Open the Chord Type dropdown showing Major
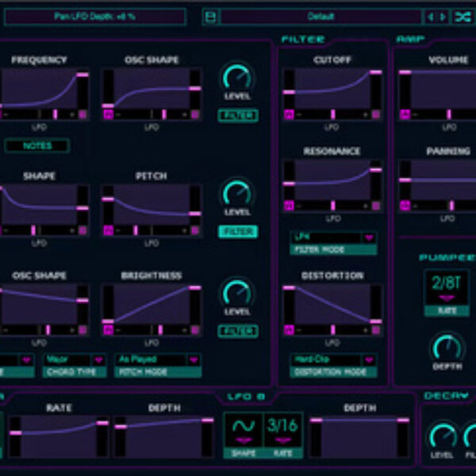The height and width of the screenshot is (476, 476). pyautogui.click(x=75, y=360)
